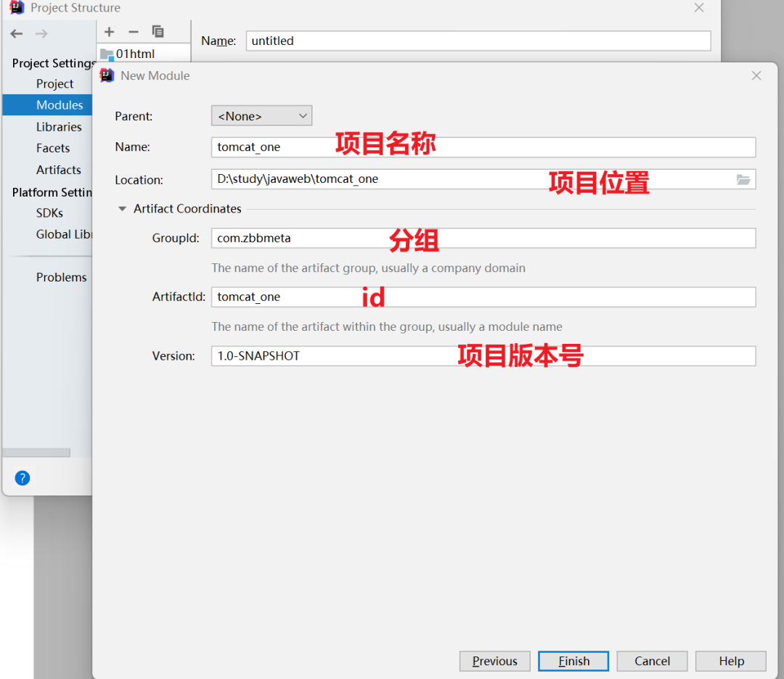The height and width of the screenshot is (679, 784).
Task: Click the Project Settings heading
Action: (54, 63)
